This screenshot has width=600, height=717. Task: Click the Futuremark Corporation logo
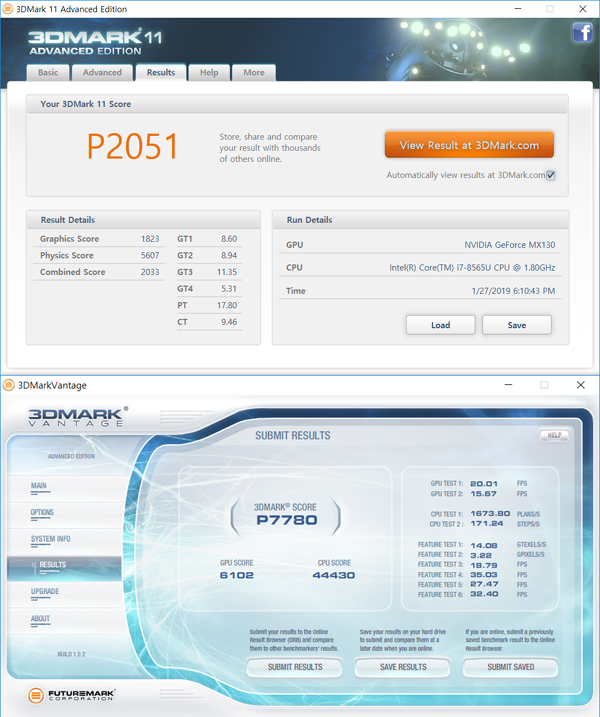(x=72, y=695)
